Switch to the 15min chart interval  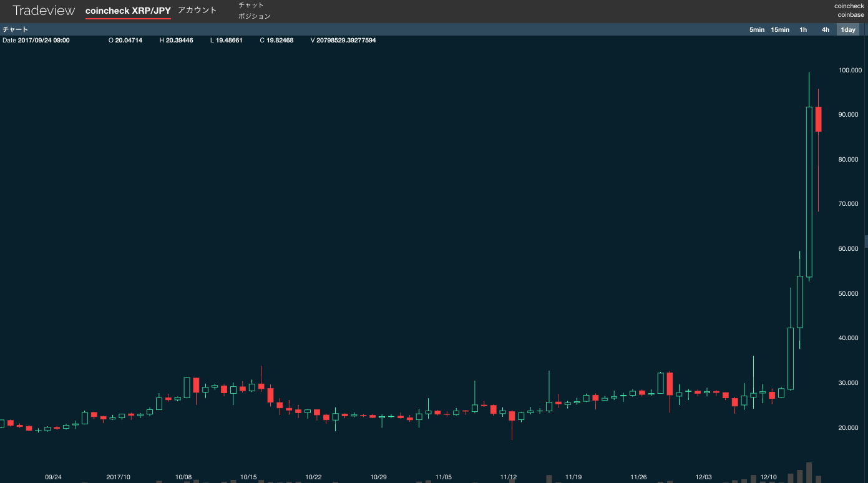point(779,29)
